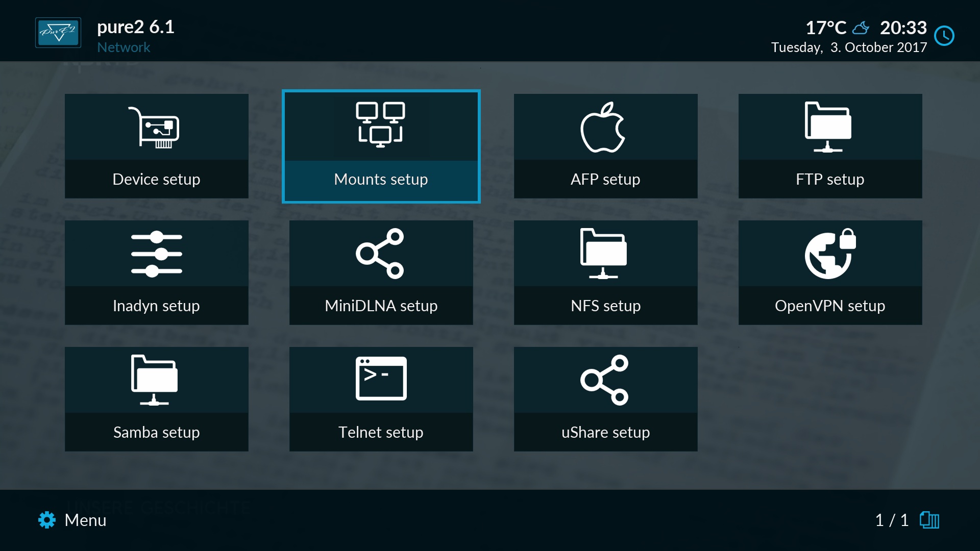Screen dimensions: 980x551
Task: Select the Network label header
Action: click(123, 46)
